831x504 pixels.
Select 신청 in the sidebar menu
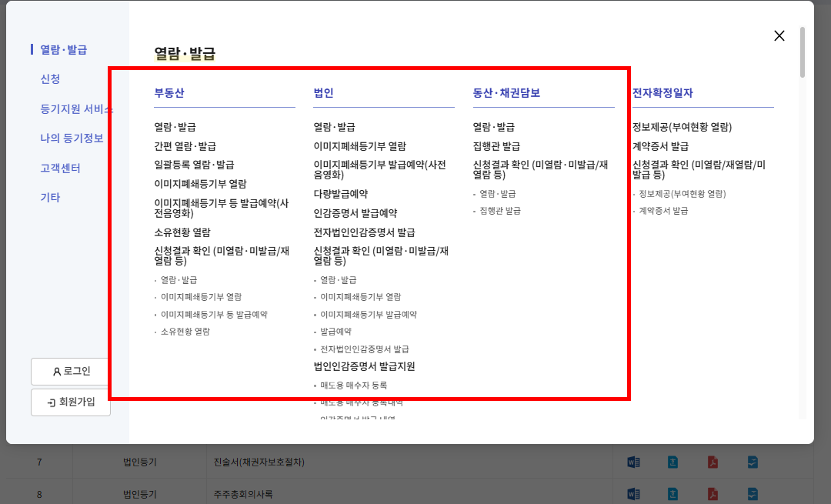point(48,78)
